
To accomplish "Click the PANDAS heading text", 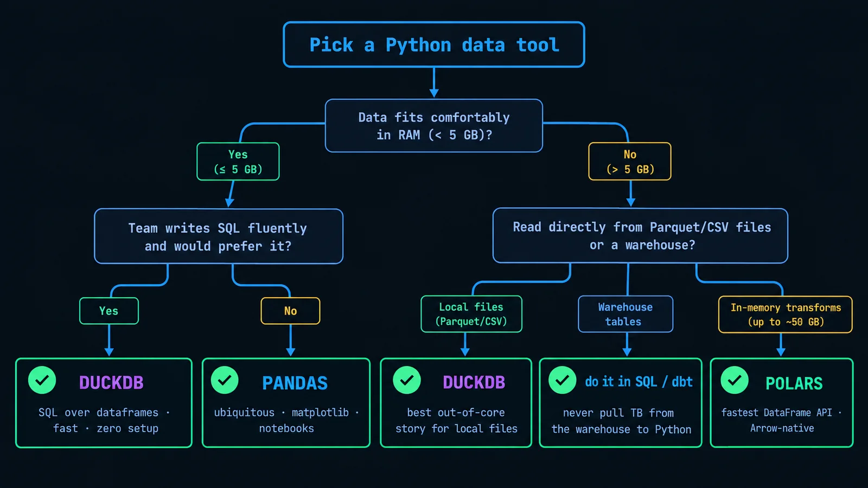I will (x=295, y=383).
